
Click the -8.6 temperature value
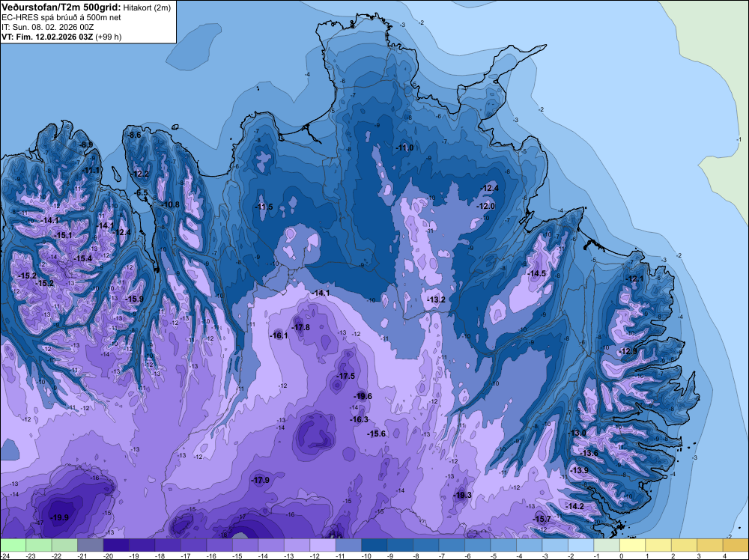[x=135, y=135]
